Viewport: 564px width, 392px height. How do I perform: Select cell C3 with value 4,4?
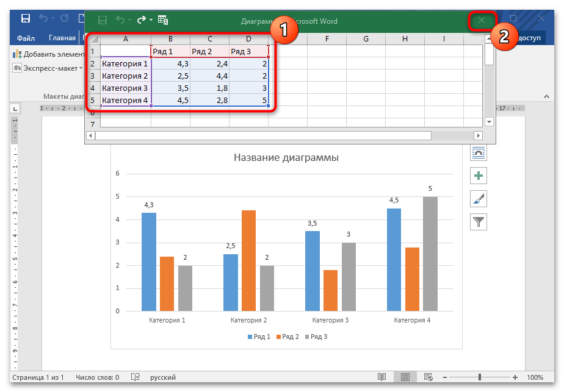[210, 76]
